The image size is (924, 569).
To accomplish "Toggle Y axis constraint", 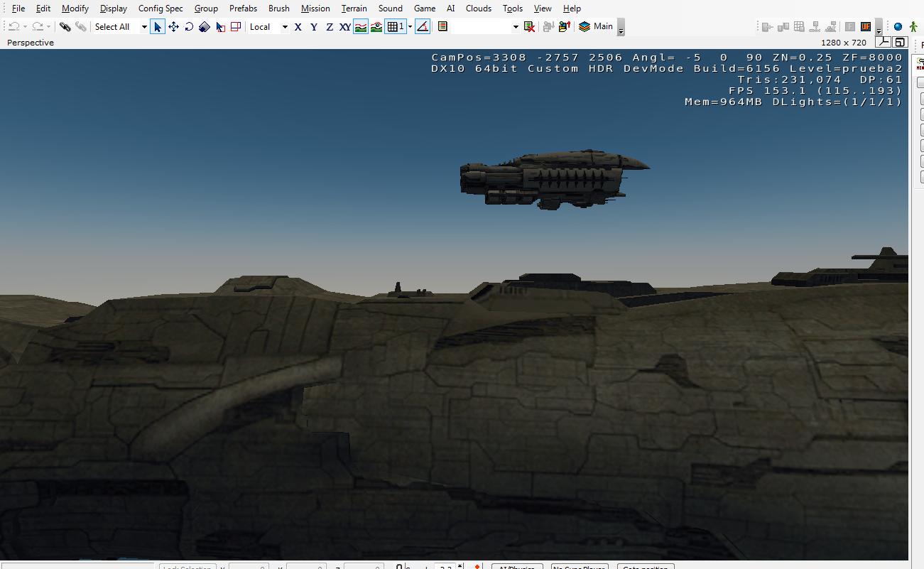I will 314,27.
